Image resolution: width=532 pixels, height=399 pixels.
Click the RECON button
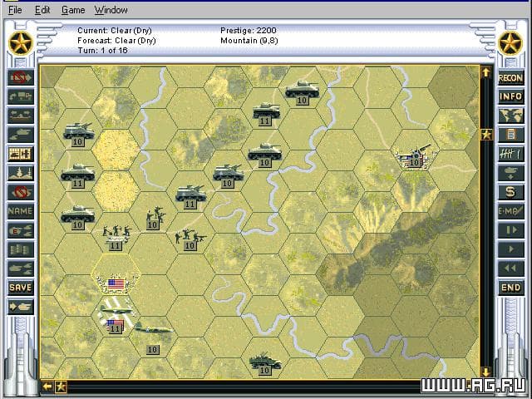click(510, 77)
